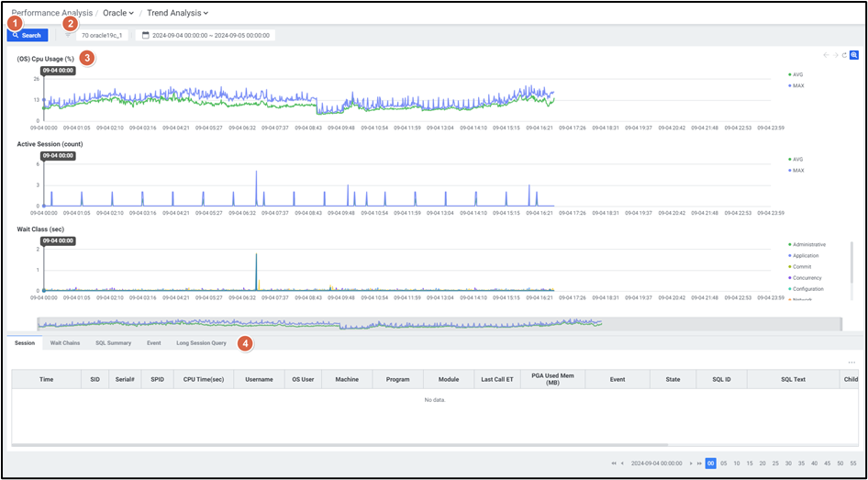Click the chart refresh/reset icon
The height and width of the screenshot is (480, 868).
[844, 56]
